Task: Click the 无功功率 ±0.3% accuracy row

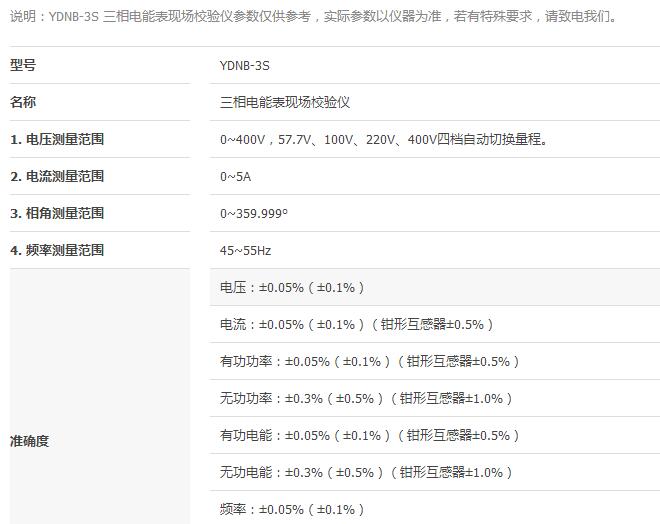Action: click(366, 398)
